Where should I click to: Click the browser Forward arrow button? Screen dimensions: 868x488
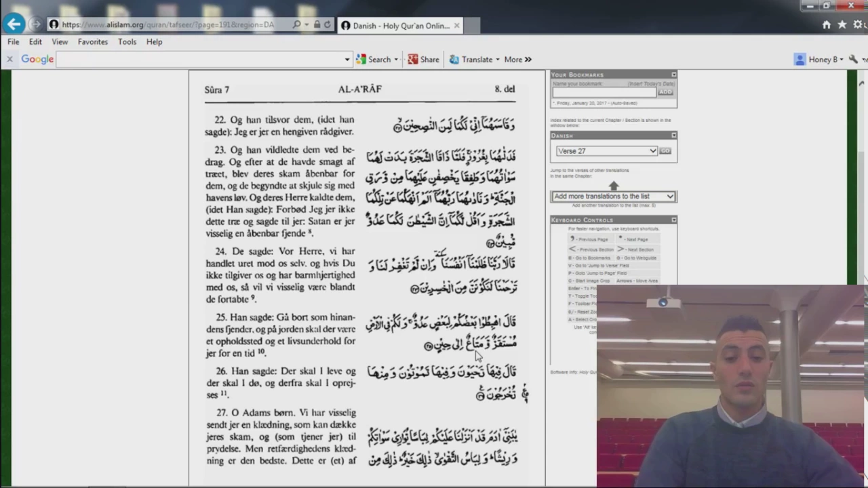click(36, 25)
